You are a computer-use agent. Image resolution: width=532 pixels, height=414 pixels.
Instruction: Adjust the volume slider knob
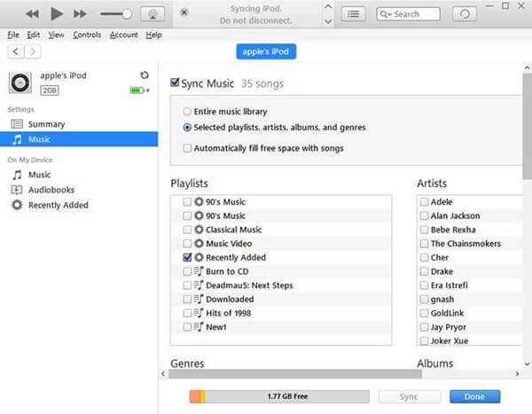[127, 14]
